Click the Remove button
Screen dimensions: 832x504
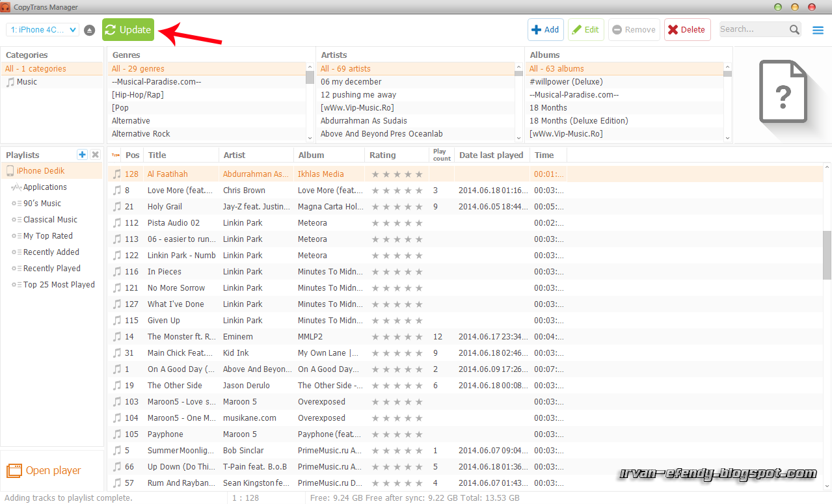pos(634,30)
